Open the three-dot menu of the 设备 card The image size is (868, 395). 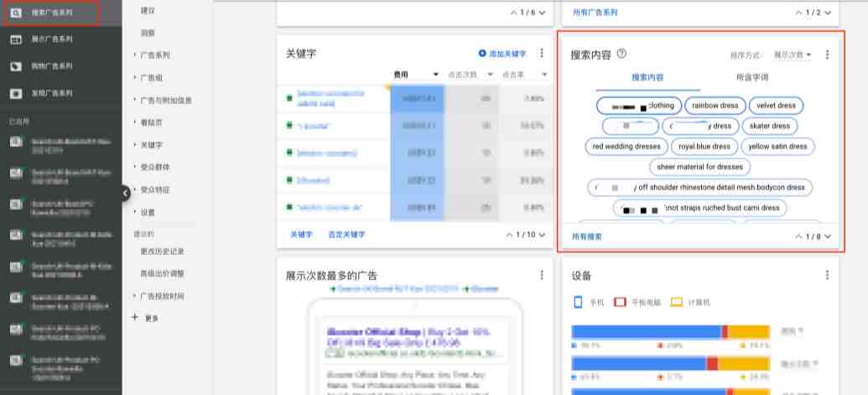pos(827,275)
